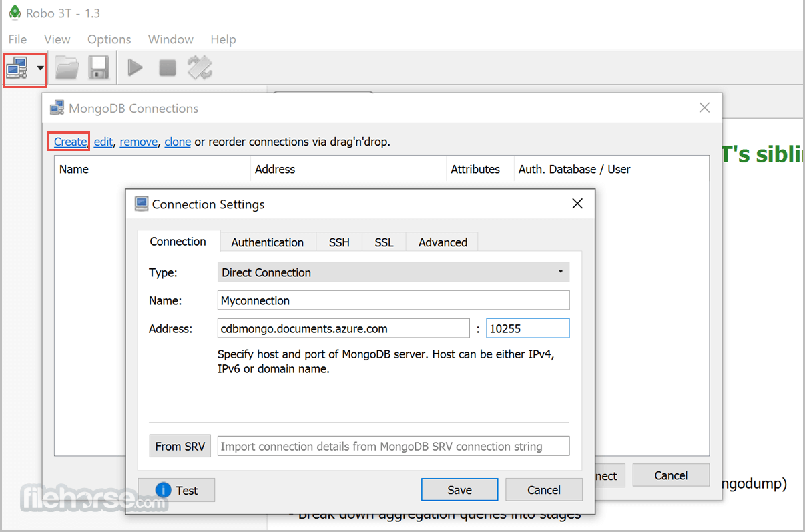Click the Attributes column header
Image resolution: width=805 pixels, height=532 pixels.
pyautogui.click(x=479, y=169)
